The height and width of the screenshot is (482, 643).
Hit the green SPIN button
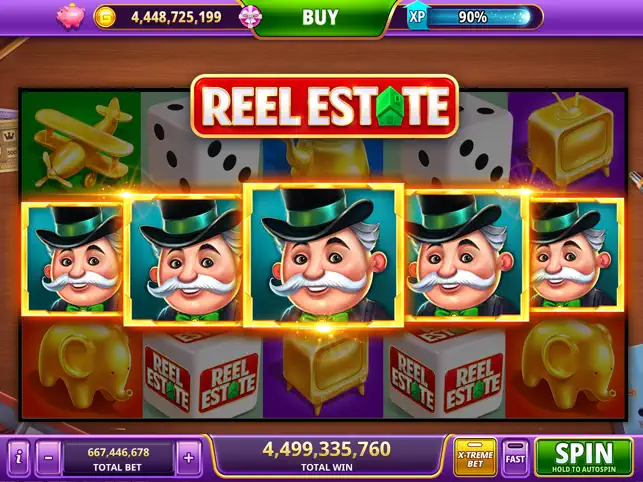pyautogui.click(x=584, y=457)
